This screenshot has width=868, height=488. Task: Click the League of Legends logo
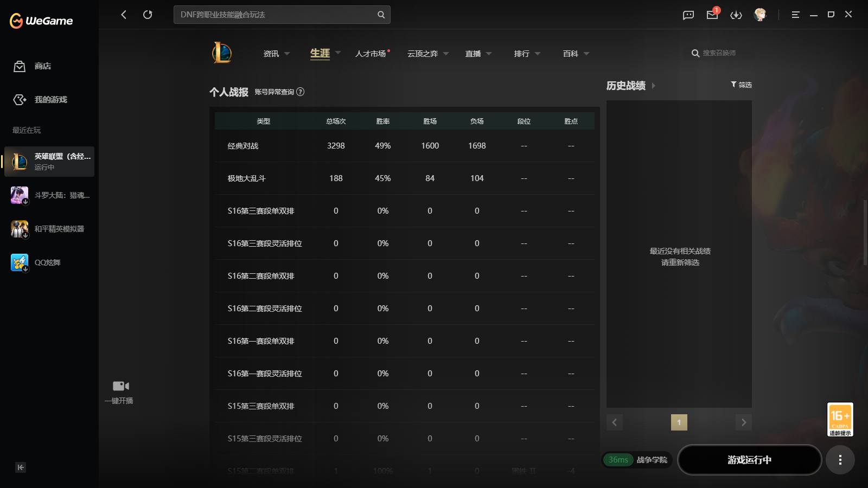click(x=222, y=53)
